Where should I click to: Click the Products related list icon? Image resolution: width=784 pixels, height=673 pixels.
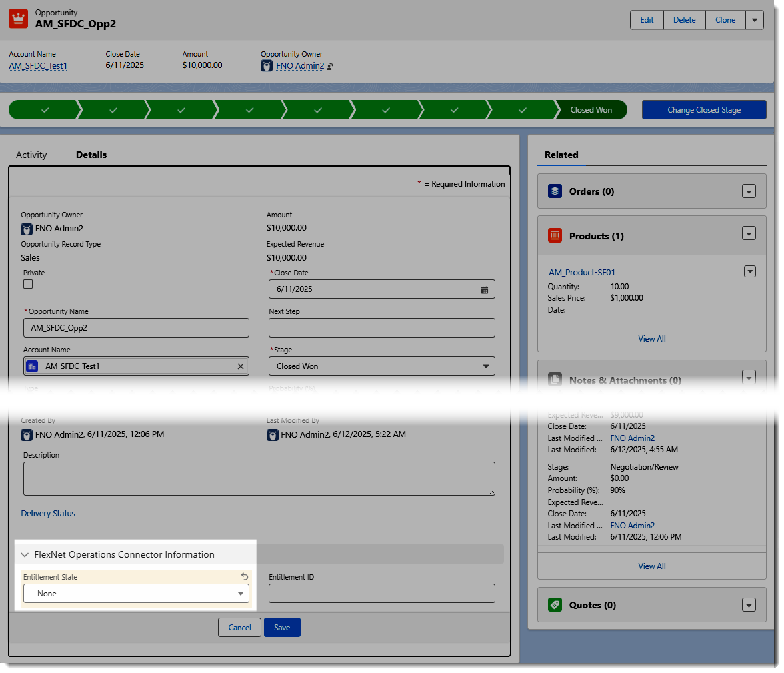point(555,235)
